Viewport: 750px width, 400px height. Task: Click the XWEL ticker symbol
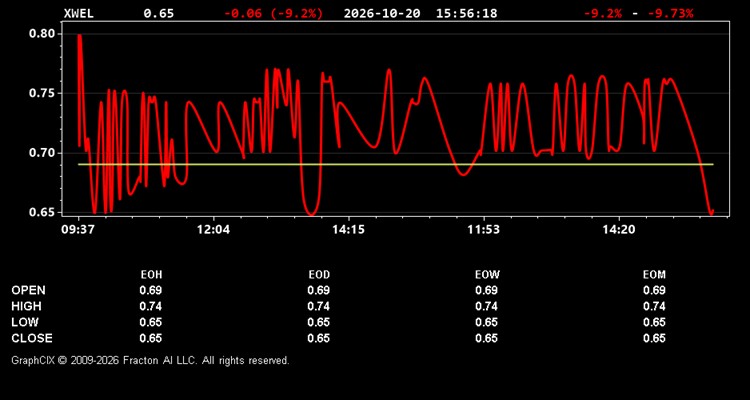79,13
